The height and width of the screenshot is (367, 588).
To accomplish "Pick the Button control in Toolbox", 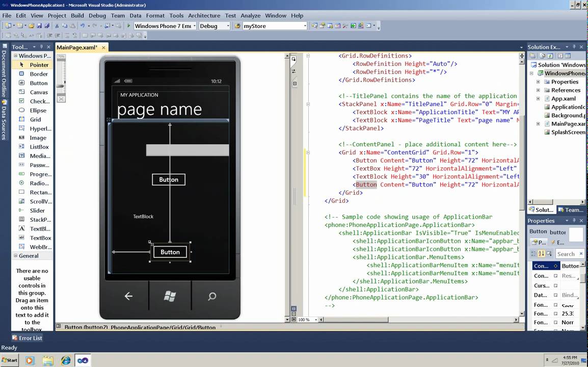I will (33, 83).
